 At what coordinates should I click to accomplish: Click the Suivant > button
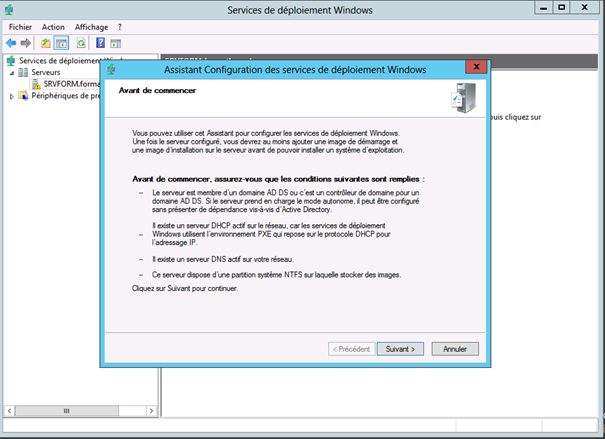point(400,349)
